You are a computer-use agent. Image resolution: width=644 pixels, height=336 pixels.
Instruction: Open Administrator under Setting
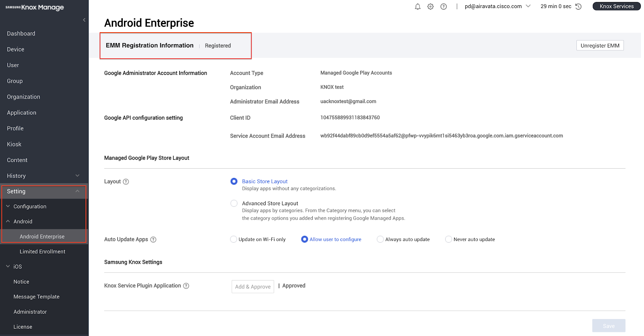click(x=30, y=312)
